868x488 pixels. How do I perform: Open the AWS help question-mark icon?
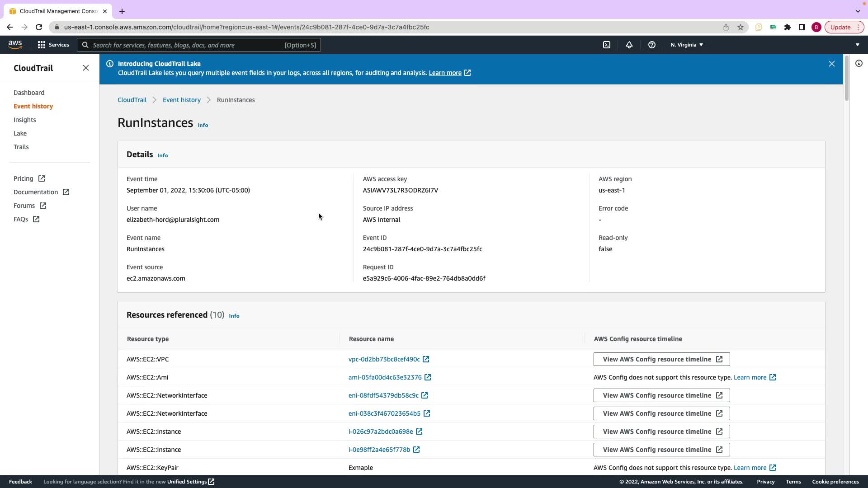[x=651, y=45]
